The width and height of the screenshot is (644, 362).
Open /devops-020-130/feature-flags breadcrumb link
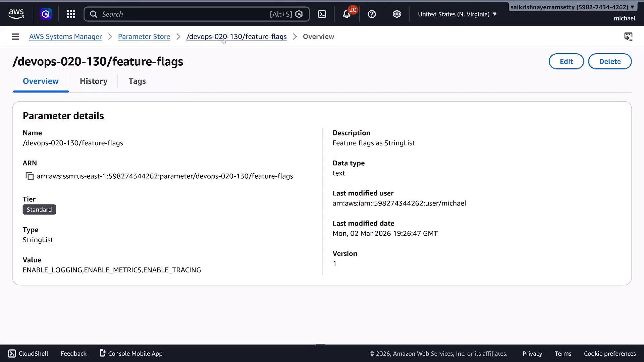pyautogui.click(x=236, y=37)
